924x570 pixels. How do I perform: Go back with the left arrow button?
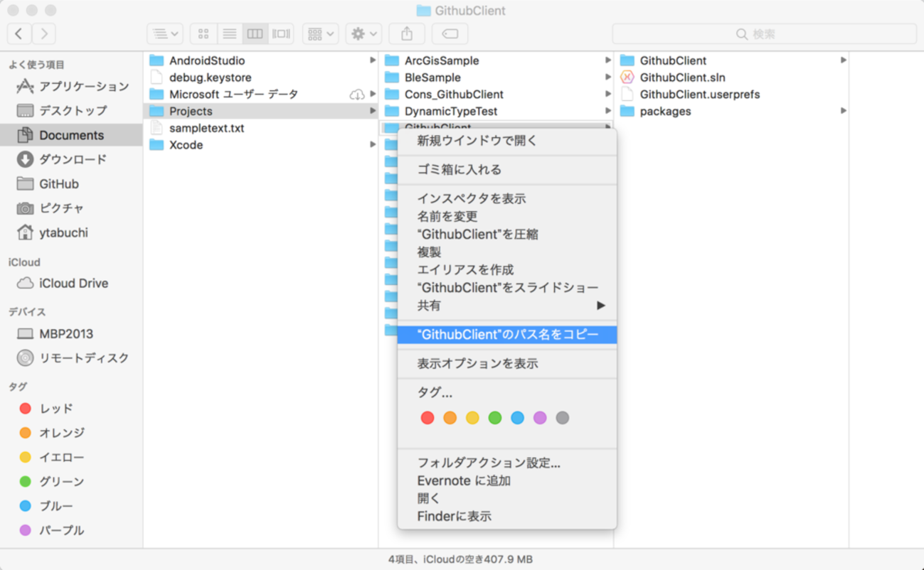click(19, 33)
